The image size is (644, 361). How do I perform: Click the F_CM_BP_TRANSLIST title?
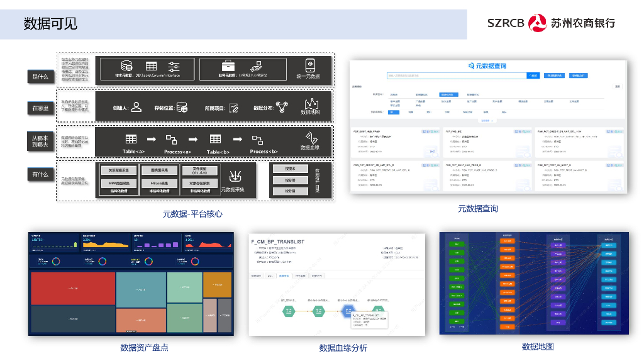(278, 242)
